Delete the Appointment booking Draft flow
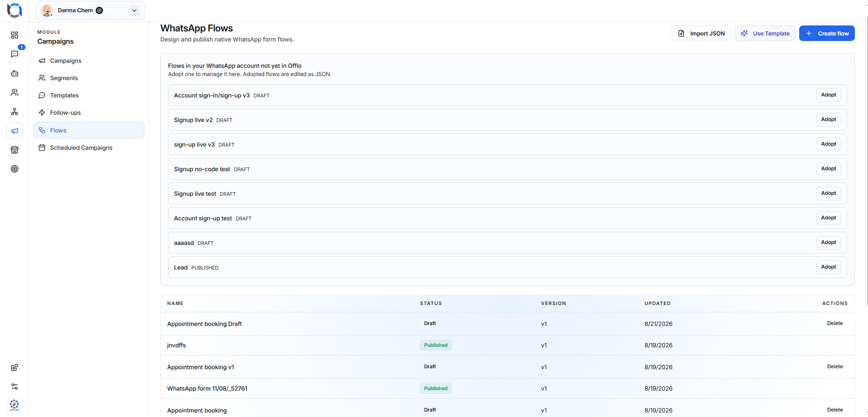Image resolution: width=868 pixels, height=417 pixels. 835,324
